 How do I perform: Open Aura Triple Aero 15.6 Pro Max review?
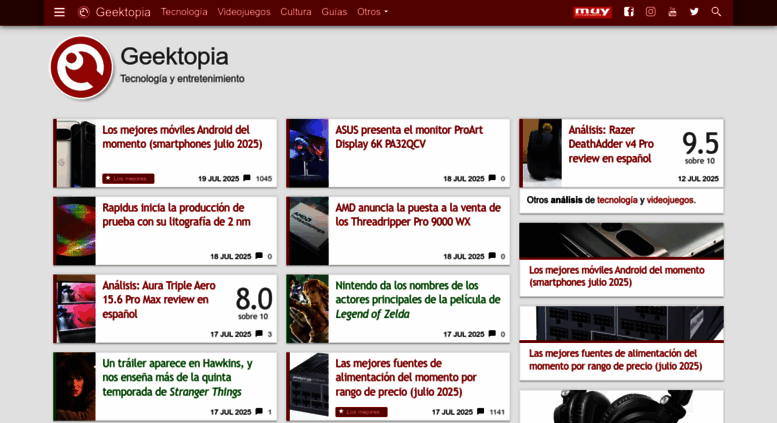159,300
